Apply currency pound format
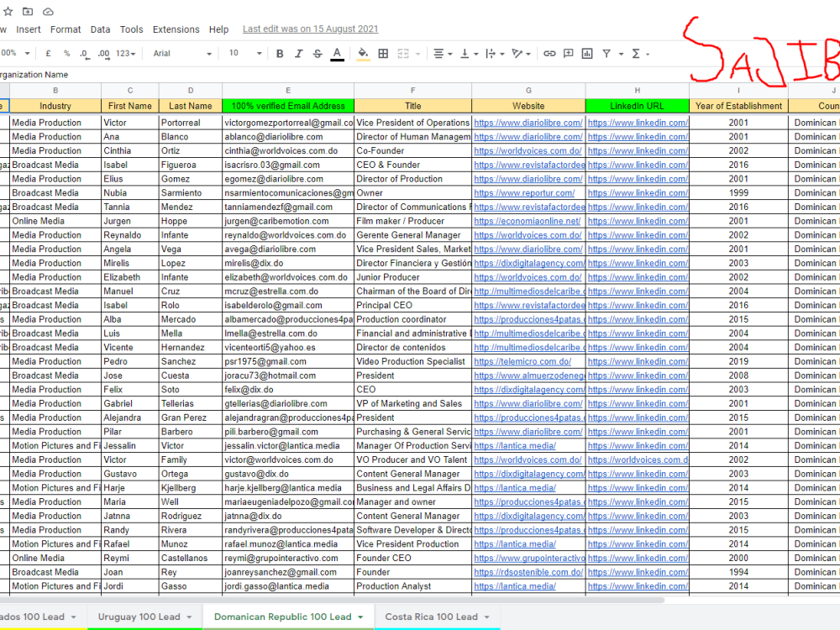Image resolution: width=840 pixels, height=630 pixels. click(x=48, y=54)
